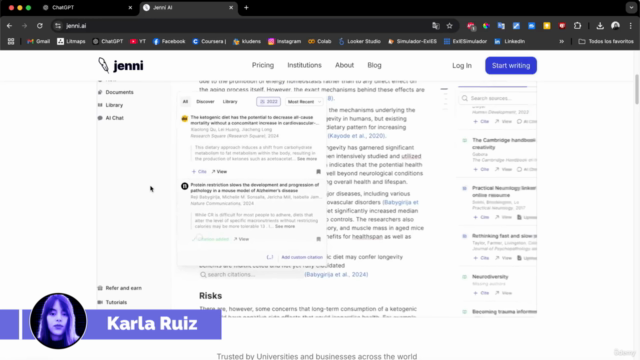The height and width of the screenshot is (360, 640).
Task: Open the Gmail bookmark
Action: 38,41
